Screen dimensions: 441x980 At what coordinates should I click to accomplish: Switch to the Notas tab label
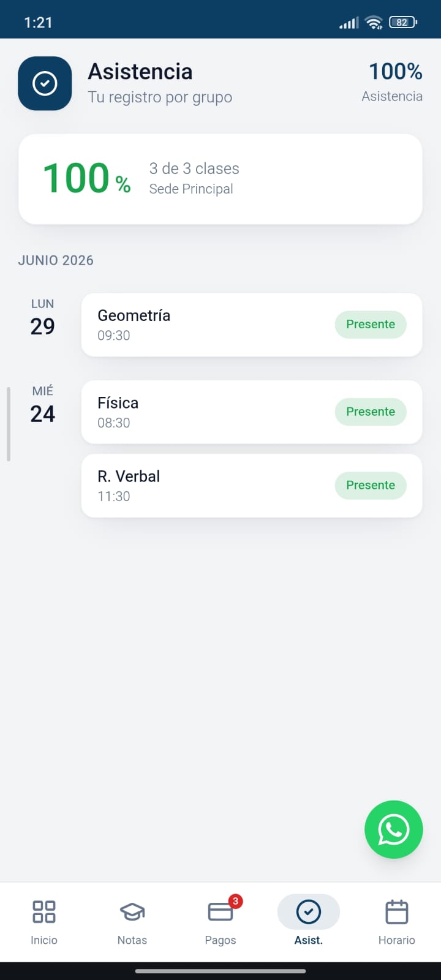[132, 940]
